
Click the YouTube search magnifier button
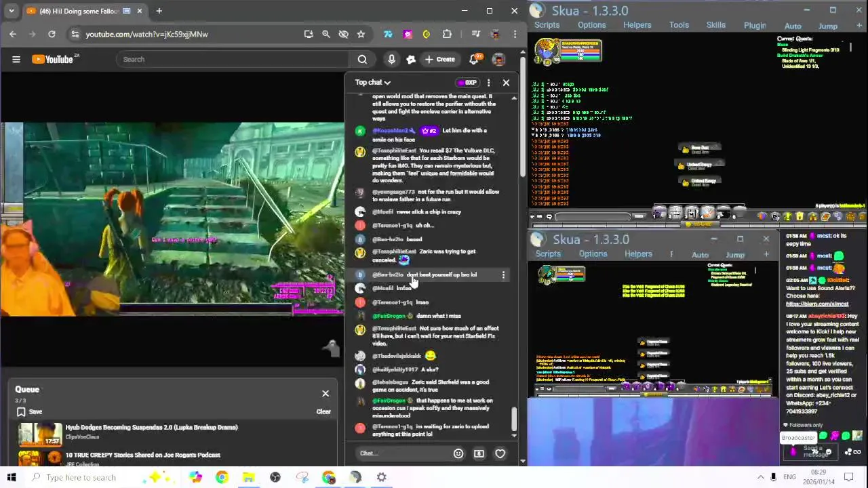click(362, 60)
